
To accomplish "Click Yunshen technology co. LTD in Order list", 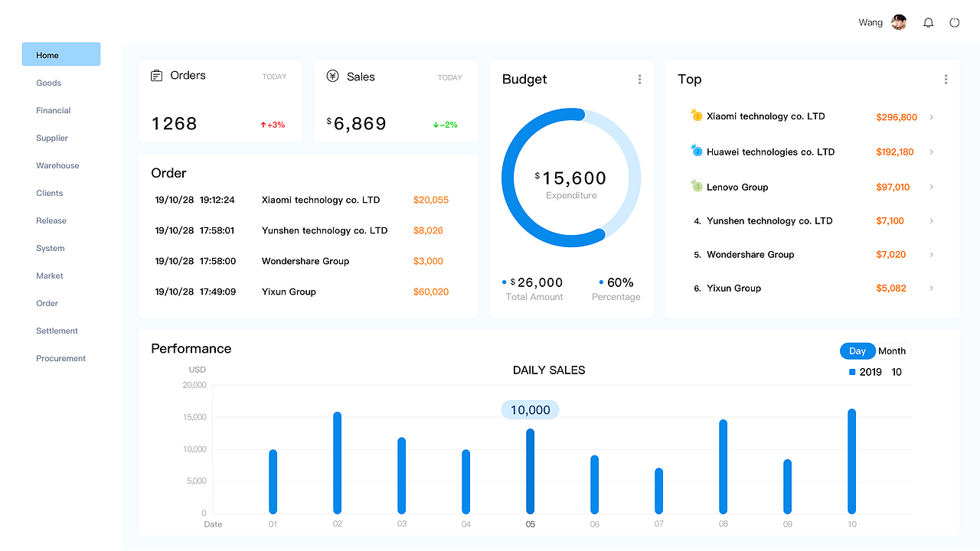I will tap(325, 230).
